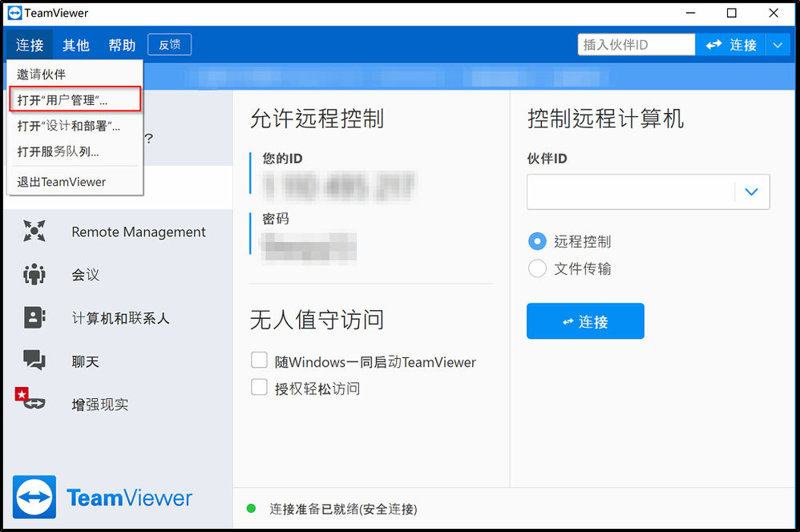Image resolution: width=800 pixels, height=532 pixels.
Task: Click the 反馈 feedback button
Action: click(x=169, y=44)
